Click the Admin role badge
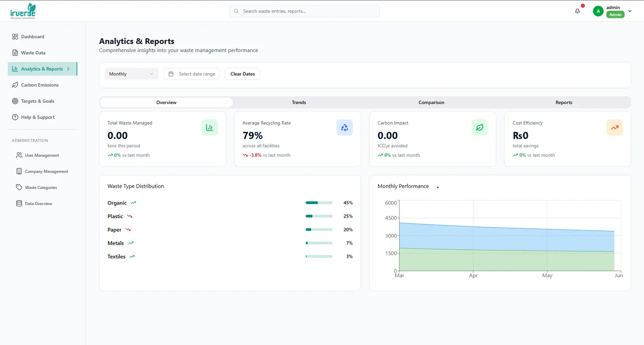 click(615, 15)
